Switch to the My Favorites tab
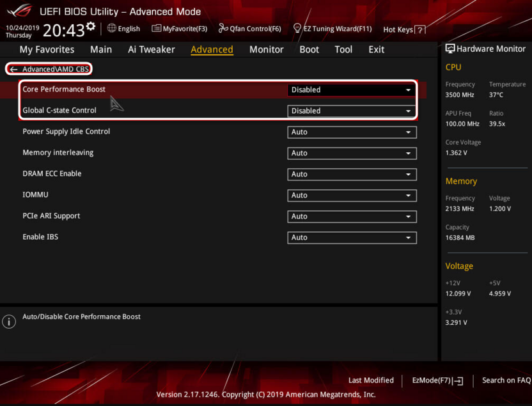 tap(47, 49)
